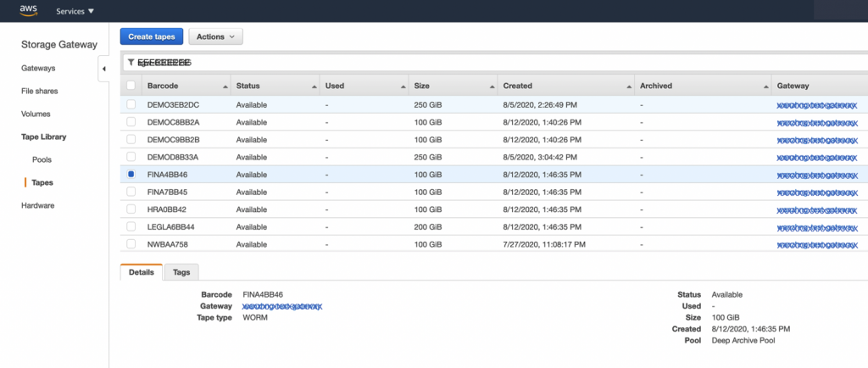Switch to the Tags tab
This screenshot has width=868, height=368.
181,272
